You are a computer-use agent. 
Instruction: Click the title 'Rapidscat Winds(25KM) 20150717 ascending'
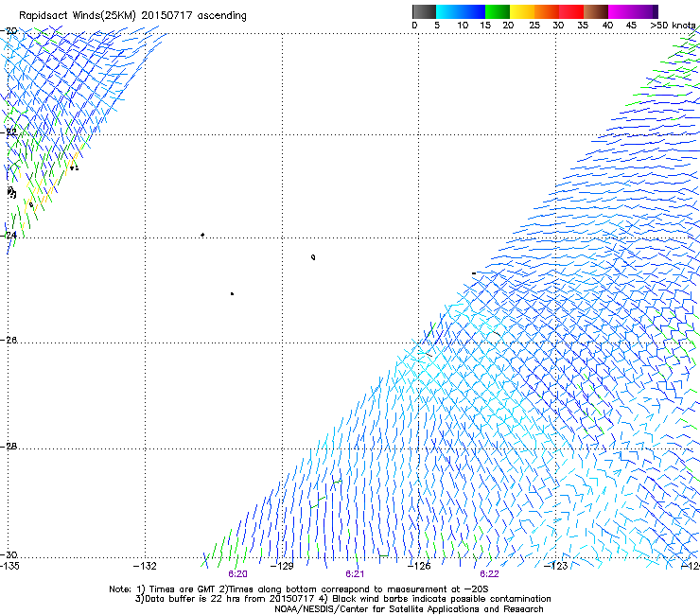click(132, 16)
